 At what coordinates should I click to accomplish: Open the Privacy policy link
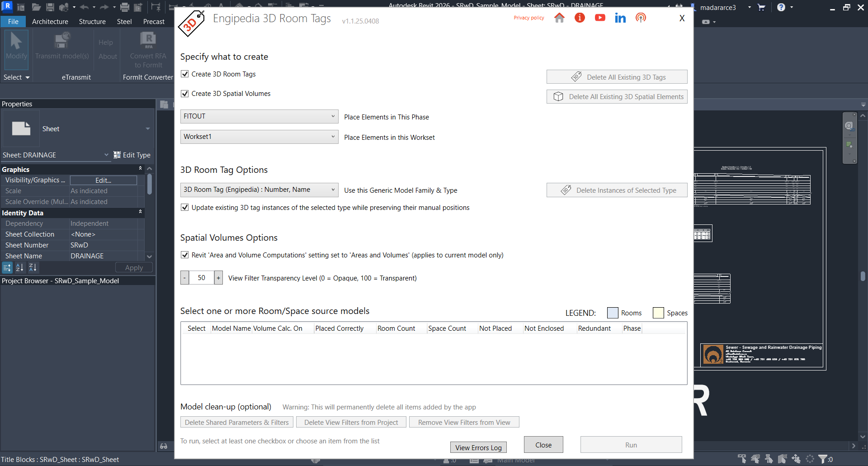tap(529, 18)
